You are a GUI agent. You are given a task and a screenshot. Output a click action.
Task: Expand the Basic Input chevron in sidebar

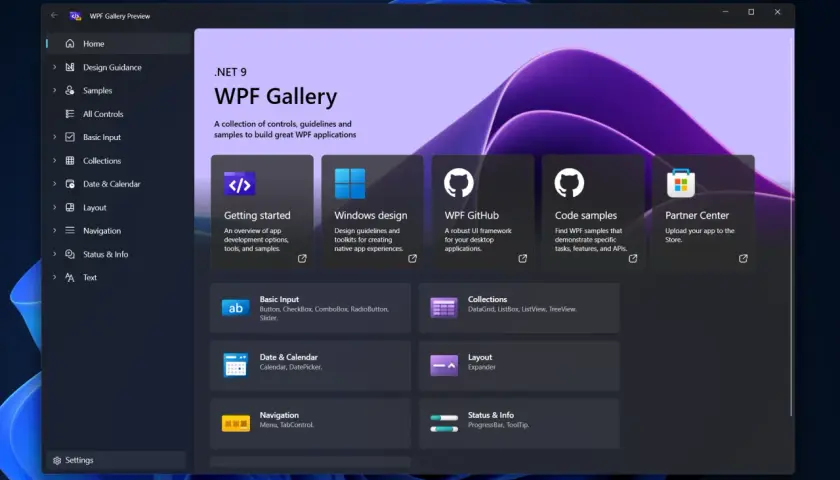(54, 137)
